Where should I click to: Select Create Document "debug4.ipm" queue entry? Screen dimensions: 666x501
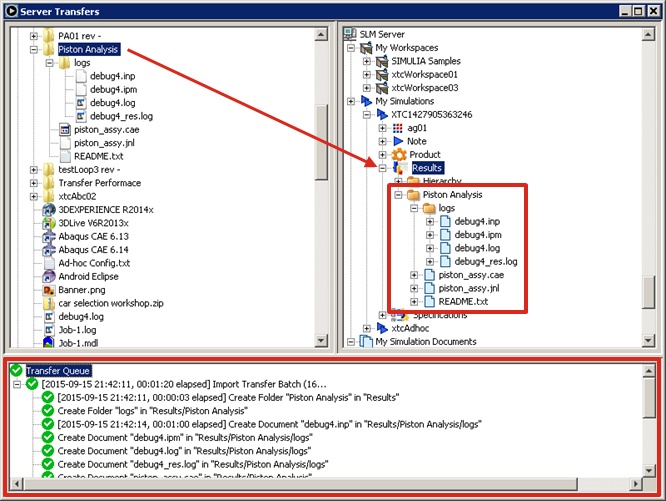pyautogui.click(x=185, y=438)
